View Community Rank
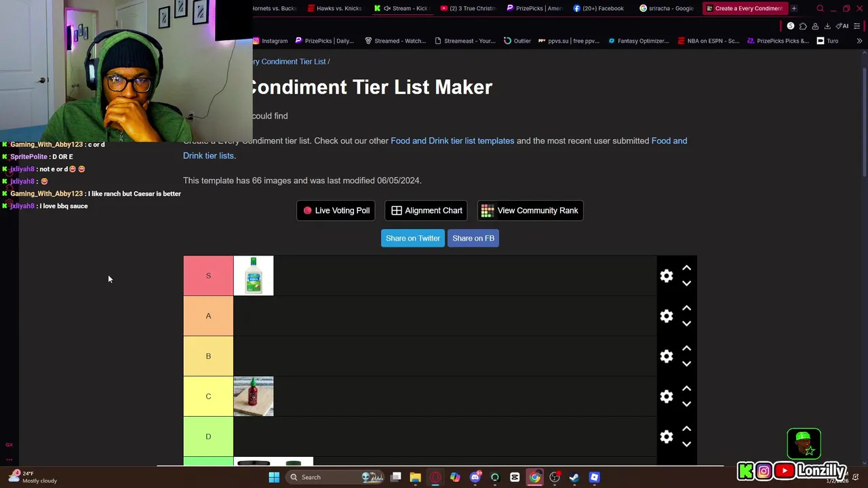 530,211
